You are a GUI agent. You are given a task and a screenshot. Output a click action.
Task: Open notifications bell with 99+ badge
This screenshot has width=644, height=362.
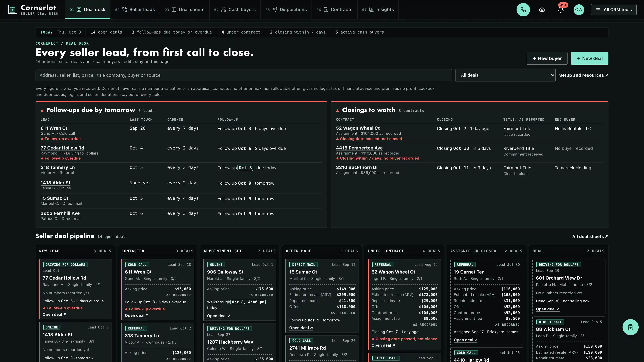tap(561, 10)
